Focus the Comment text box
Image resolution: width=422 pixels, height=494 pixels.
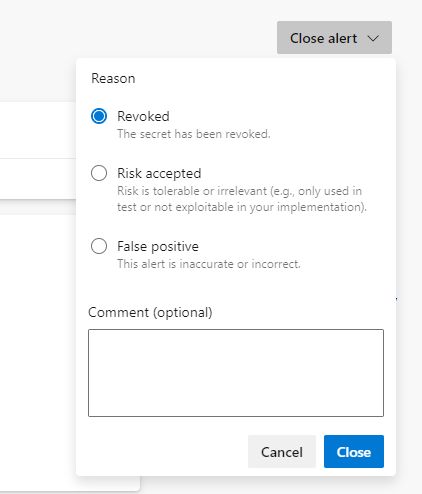(x=236, y=373)
